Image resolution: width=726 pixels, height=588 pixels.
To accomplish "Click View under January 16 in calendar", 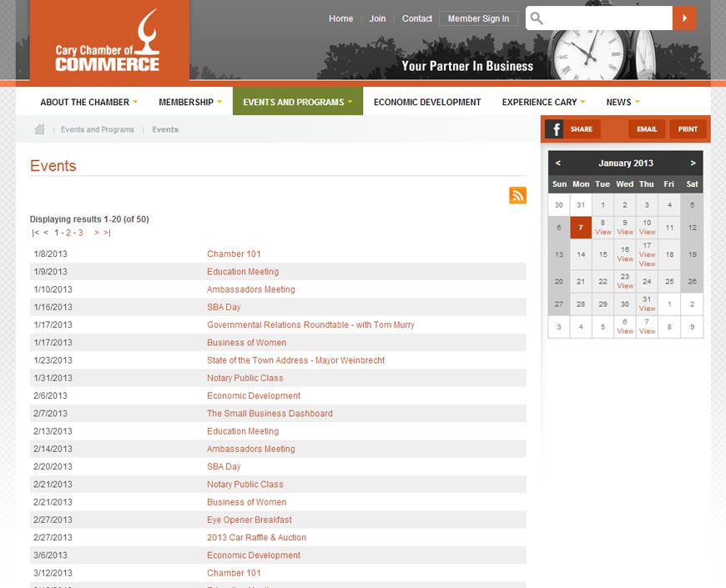I will [x=625, y=259].
